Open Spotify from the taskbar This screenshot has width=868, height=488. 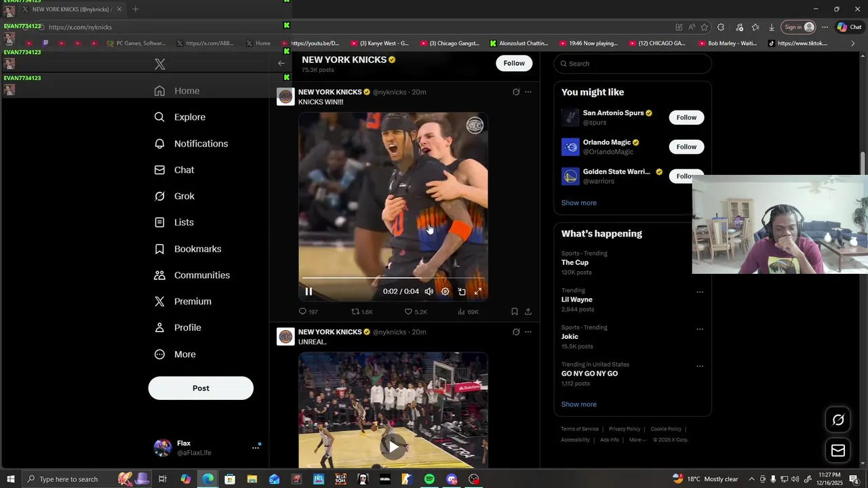[429, 479]
